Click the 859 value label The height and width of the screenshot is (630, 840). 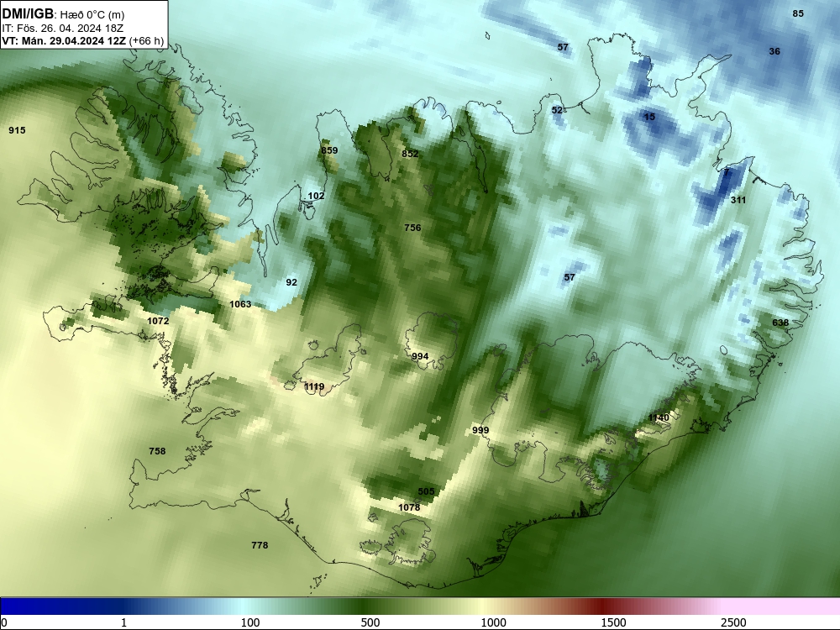[x=329, y=150]
